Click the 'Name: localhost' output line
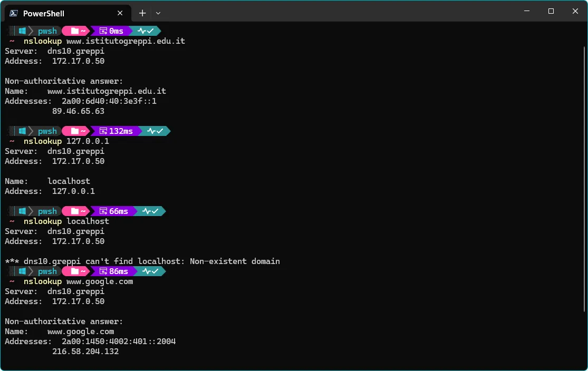Viewport: 588px width, 371px height. [47, 181]
